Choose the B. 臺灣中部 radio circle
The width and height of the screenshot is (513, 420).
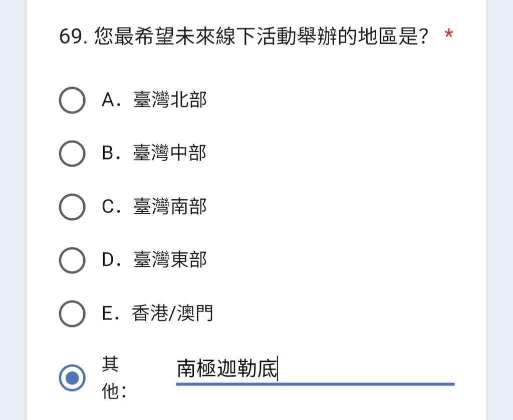[72, 154]
